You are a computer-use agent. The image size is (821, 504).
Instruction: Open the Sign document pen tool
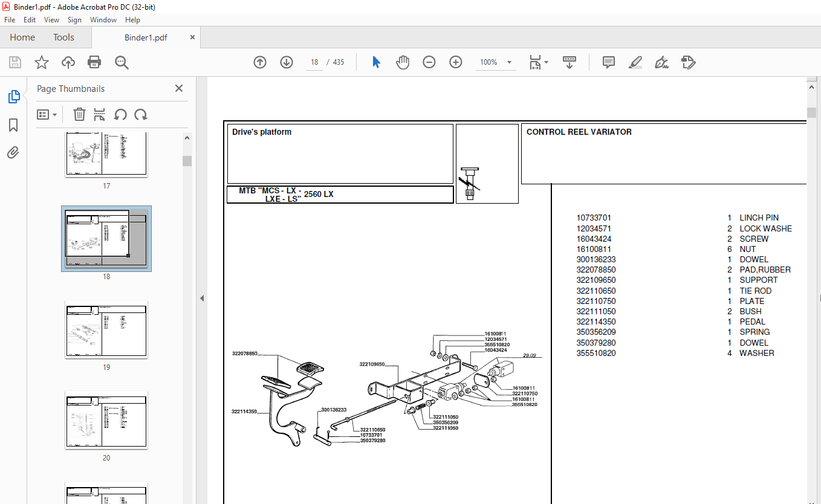tap(661, 62)
